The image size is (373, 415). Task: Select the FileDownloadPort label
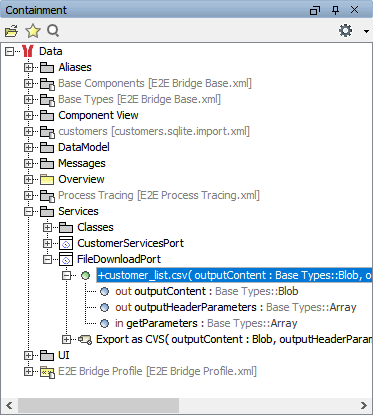coord(119,259)
